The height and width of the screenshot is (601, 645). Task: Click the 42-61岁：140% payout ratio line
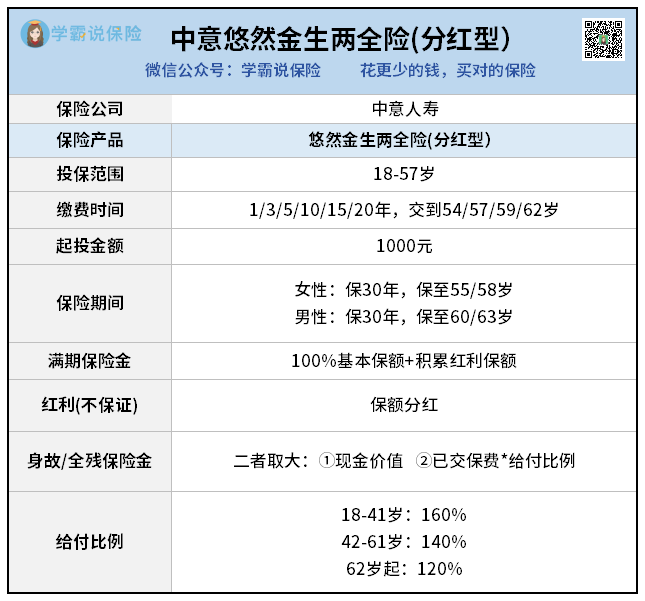(x=404, y=542)
